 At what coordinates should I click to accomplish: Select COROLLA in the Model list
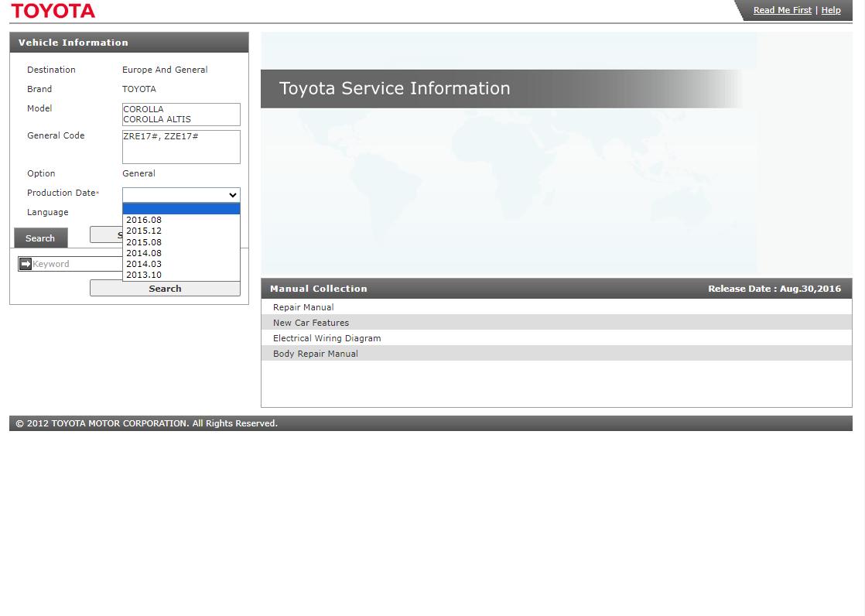[143, 109]
